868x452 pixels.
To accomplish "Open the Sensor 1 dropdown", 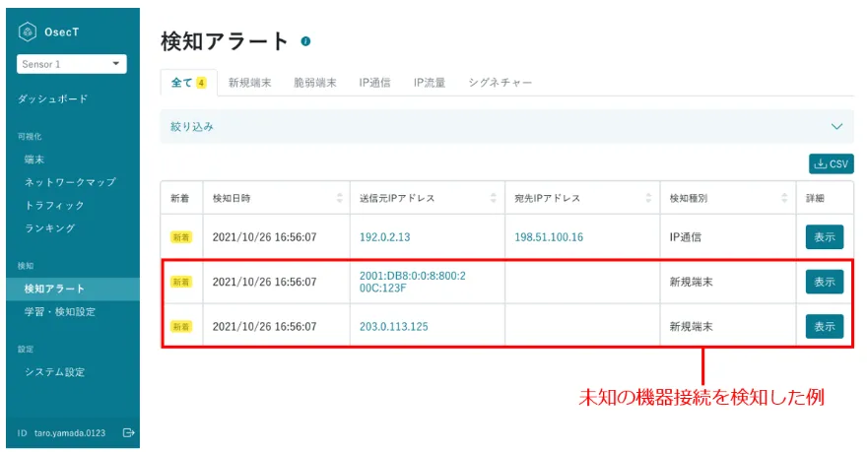I will point(73,65).
